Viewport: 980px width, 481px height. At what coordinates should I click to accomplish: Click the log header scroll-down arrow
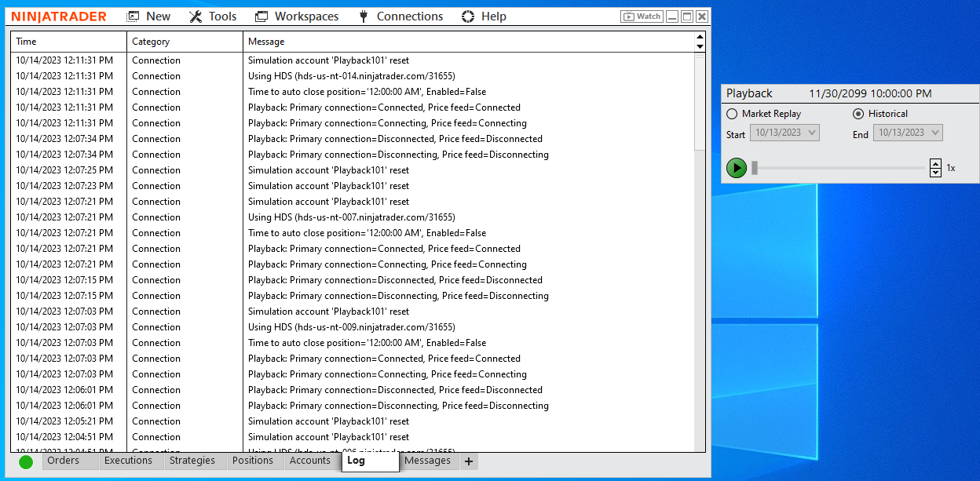(x=700, y=46)
